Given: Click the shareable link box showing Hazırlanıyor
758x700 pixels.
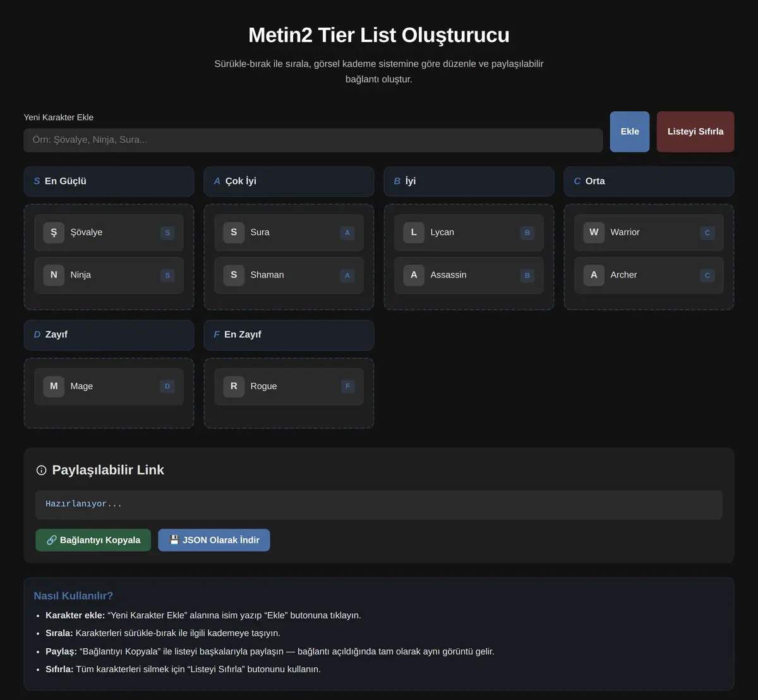Looking at the screenshot, I should (x=379, y=505).
